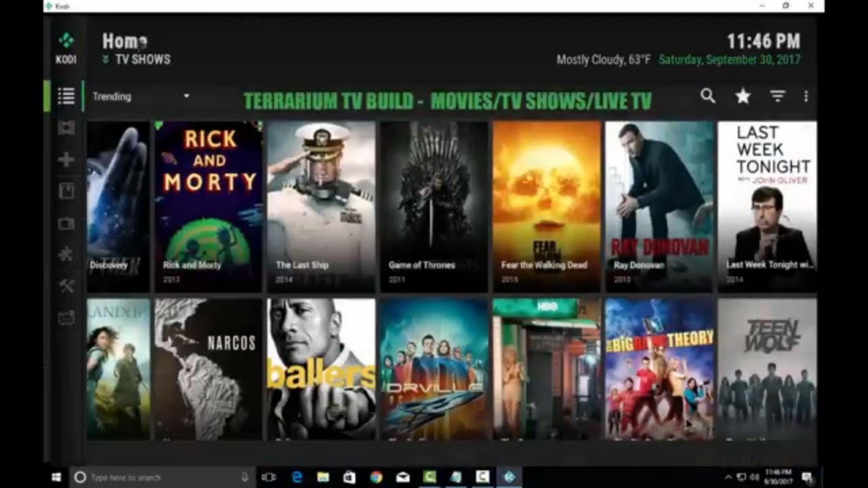This screenshot has width=868, height=488.
Task: Expand the Trending dropdown
Action: 141,96
